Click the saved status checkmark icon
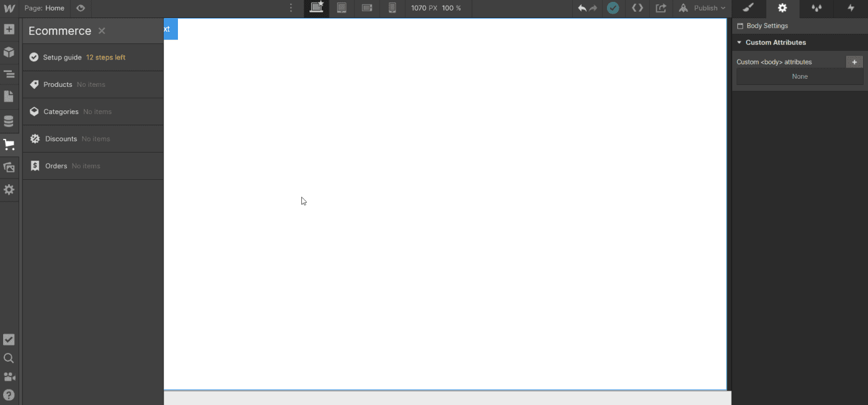 pyautogui.click(x=613, y=8)
